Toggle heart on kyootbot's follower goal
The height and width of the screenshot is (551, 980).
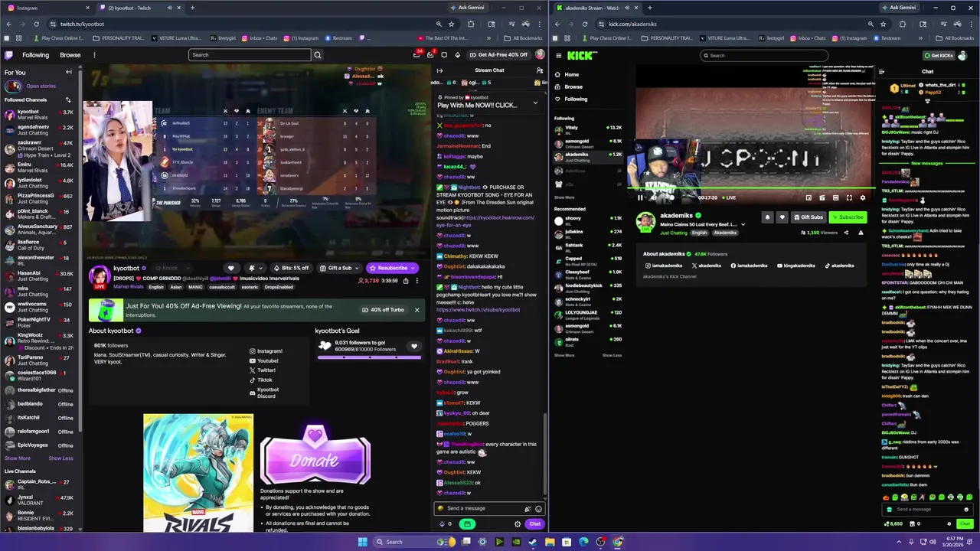point(414,346)
